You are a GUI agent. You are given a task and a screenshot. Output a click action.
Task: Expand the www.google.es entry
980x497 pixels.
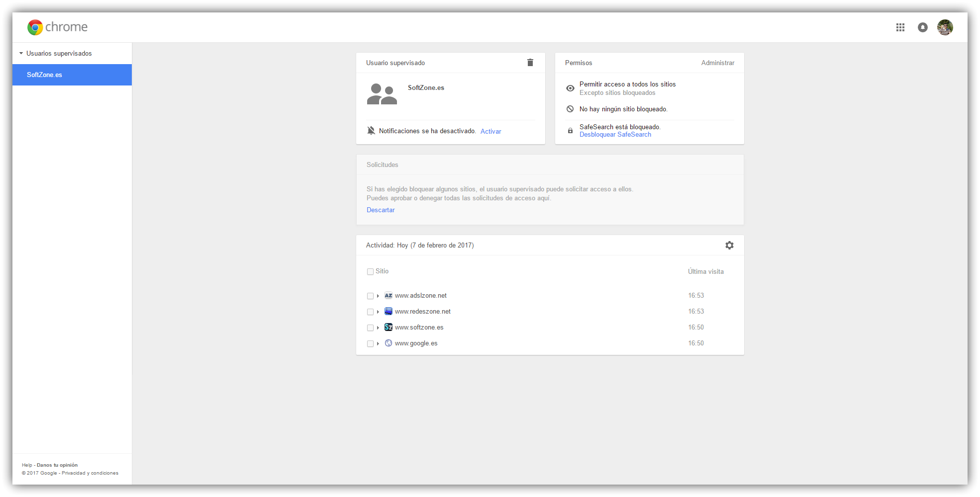coord(378,344)
